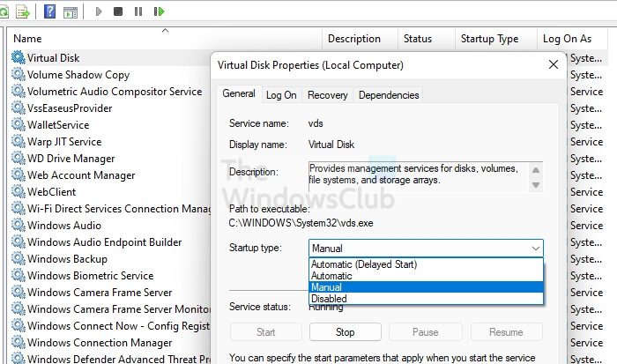Viewport: 617px width, 364px height.
Task: Click the Show/Hide Action Pane icon
Action: [71, 11]
